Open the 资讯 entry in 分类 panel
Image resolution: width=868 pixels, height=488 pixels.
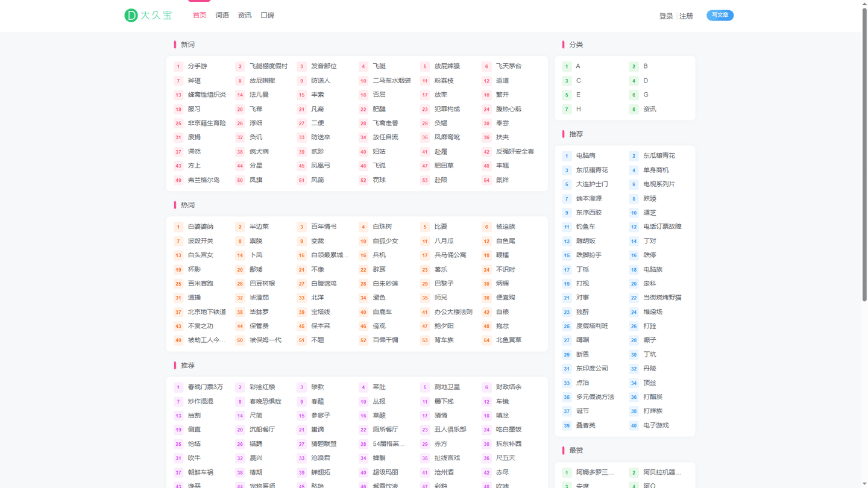click(x=650, y=109)
